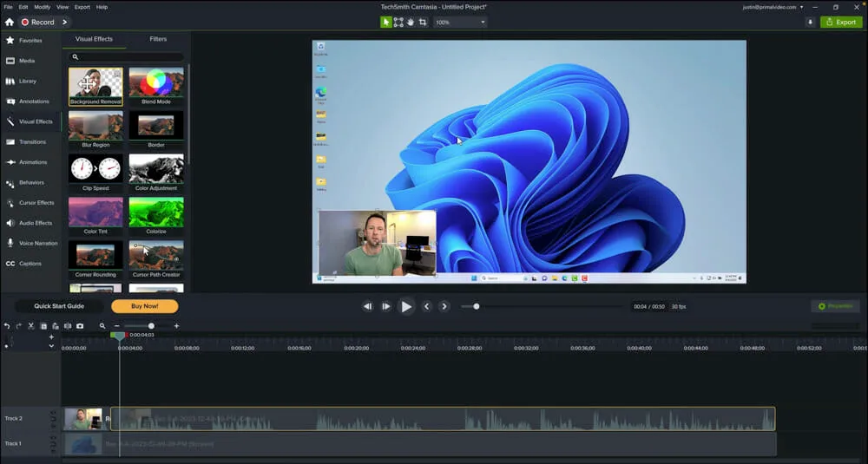The image size is (868, 464).
Task: Click the Undo arrow on timeline toolbar
Action: click(x=7, y=326)
